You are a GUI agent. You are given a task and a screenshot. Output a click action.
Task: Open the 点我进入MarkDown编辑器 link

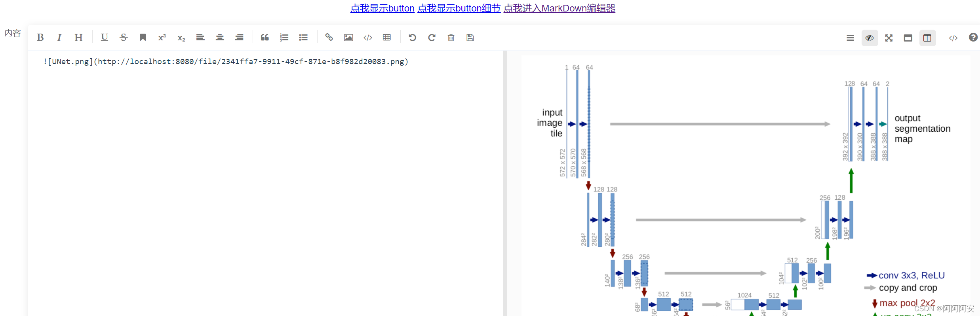tap(559, 8)
